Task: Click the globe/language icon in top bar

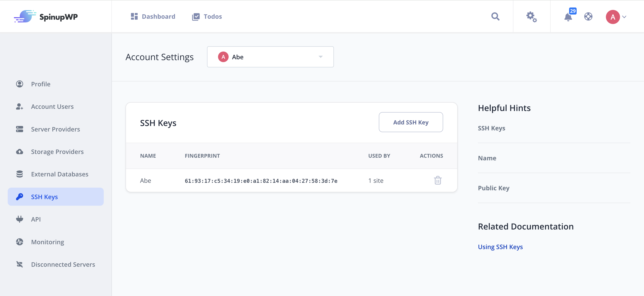Action: click(x=588, y=17)
